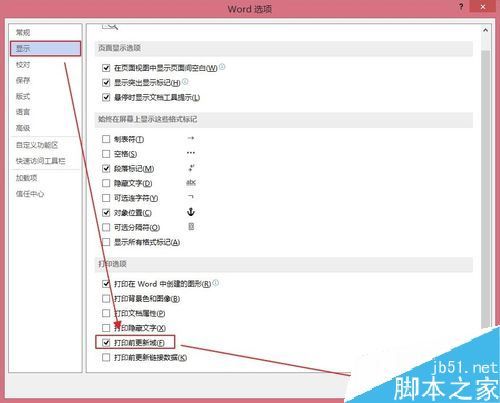The height and width of the screenshot is (403, 500).
Task: Toggle 在页面视图中显示页面间空白 checkbox
Action: (x=106, y=68)
